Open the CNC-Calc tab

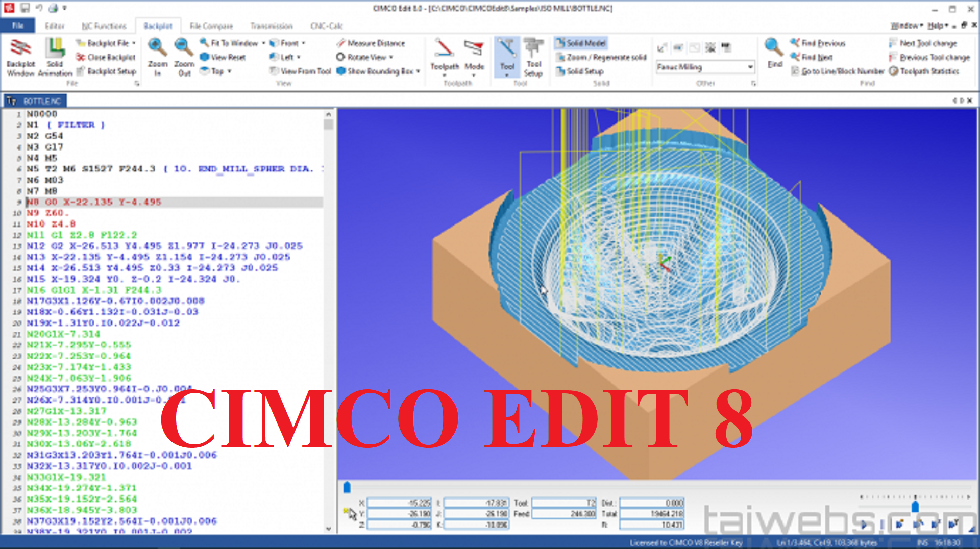pyautogui.click(x=325, y=26)
